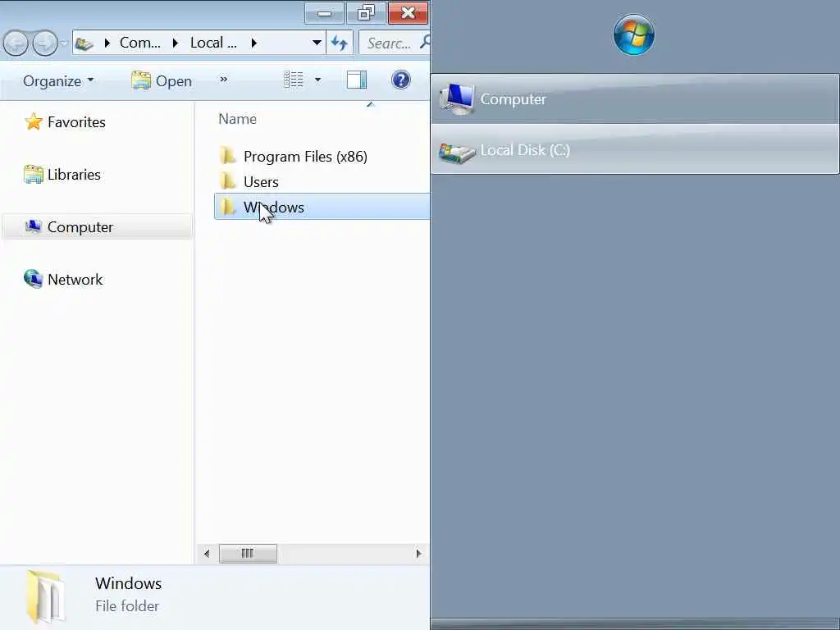Image resolution: width=840 pixels, height=630 pixels.
Task: Sort by the Name column header
Action: coord(237,119)
